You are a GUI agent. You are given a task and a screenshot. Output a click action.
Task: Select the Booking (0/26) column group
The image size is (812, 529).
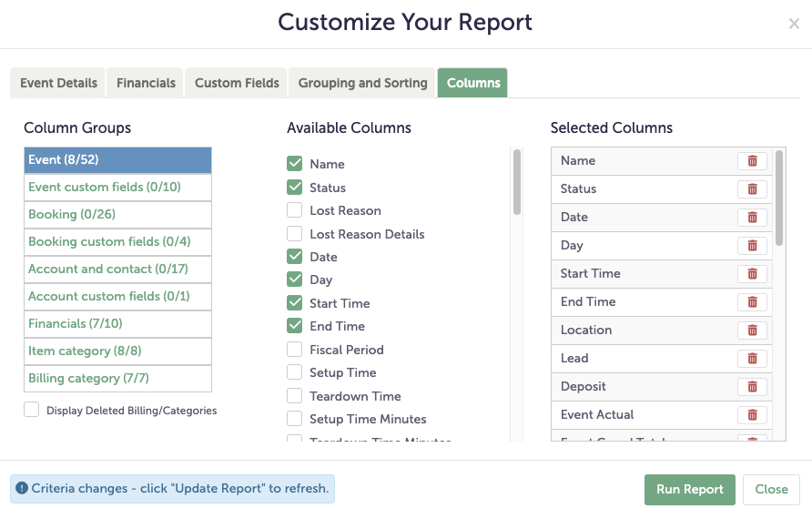pos(117,214)
